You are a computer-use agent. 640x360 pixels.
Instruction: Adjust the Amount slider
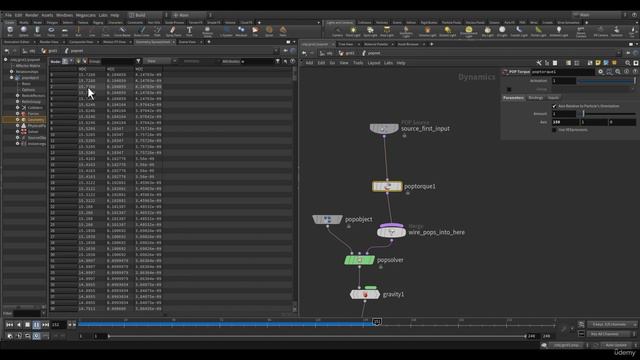(x=606, y=114)
